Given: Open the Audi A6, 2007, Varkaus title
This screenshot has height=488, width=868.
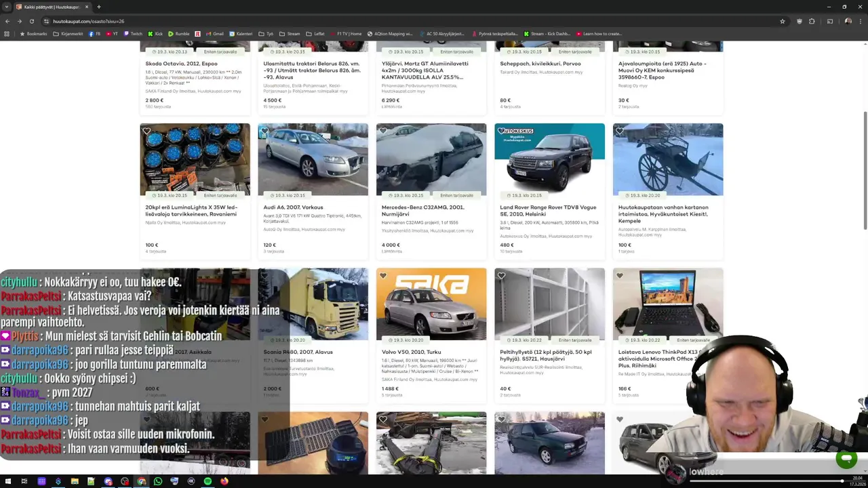Looking at the screenshot, I should coord(293,207).
